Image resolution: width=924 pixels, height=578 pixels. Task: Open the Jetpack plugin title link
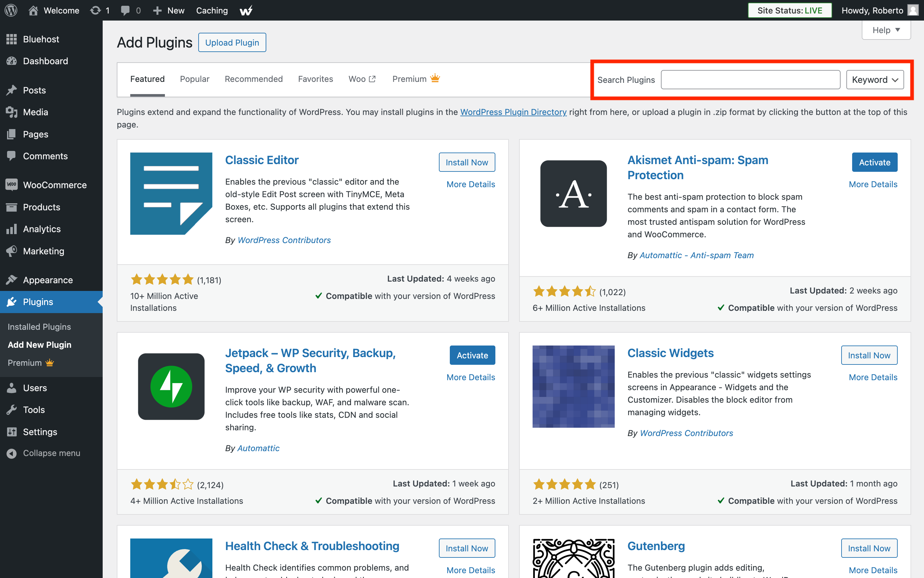point(310,361)
